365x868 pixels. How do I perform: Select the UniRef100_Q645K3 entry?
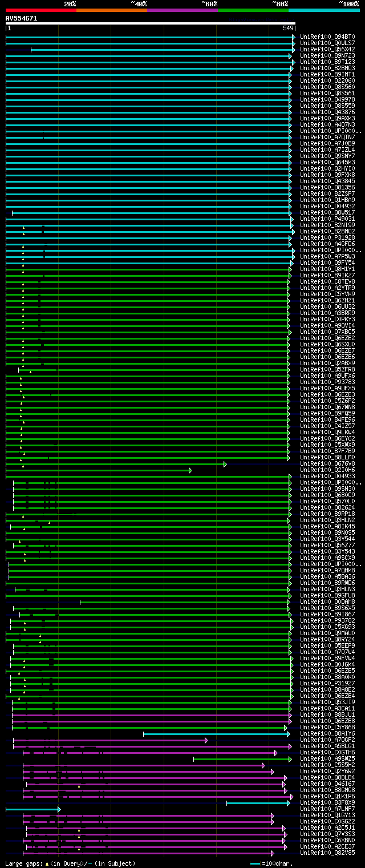[327, 162]
